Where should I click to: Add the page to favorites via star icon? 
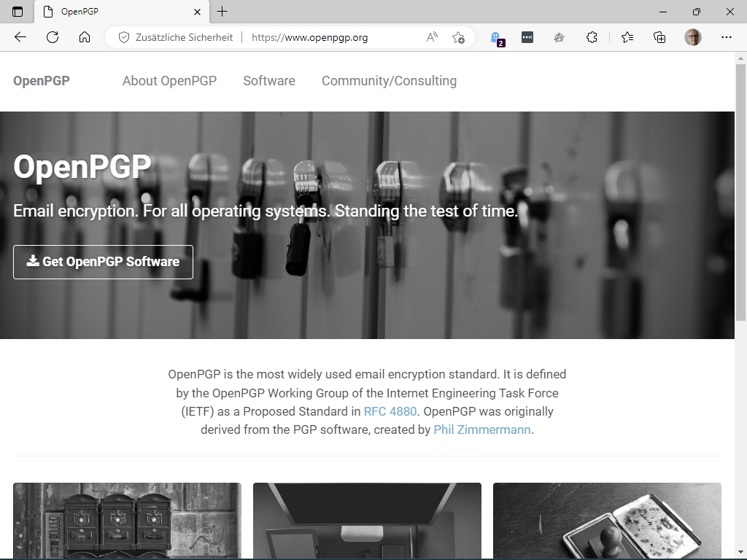pos(458,37)
